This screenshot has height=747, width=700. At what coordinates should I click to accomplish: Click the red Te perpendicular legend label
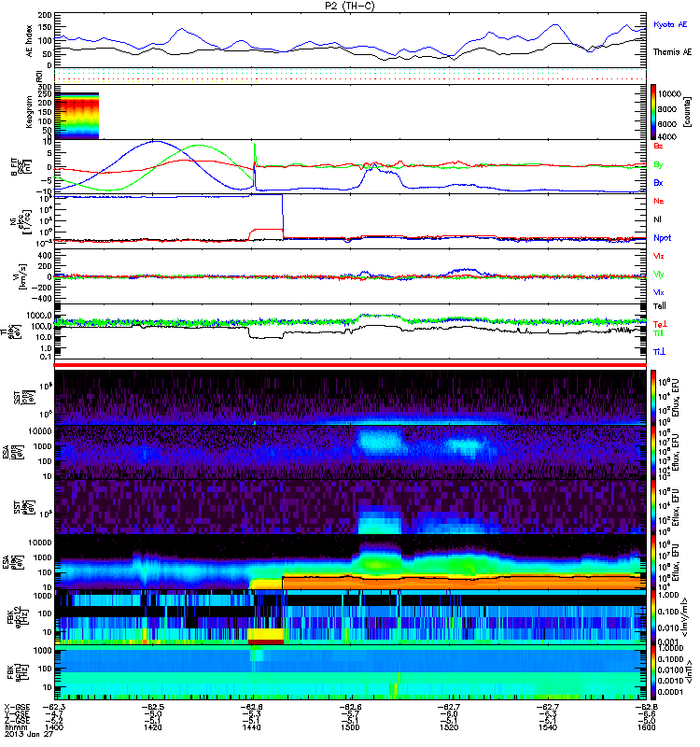pyautogui.click(x=661, y=324)
